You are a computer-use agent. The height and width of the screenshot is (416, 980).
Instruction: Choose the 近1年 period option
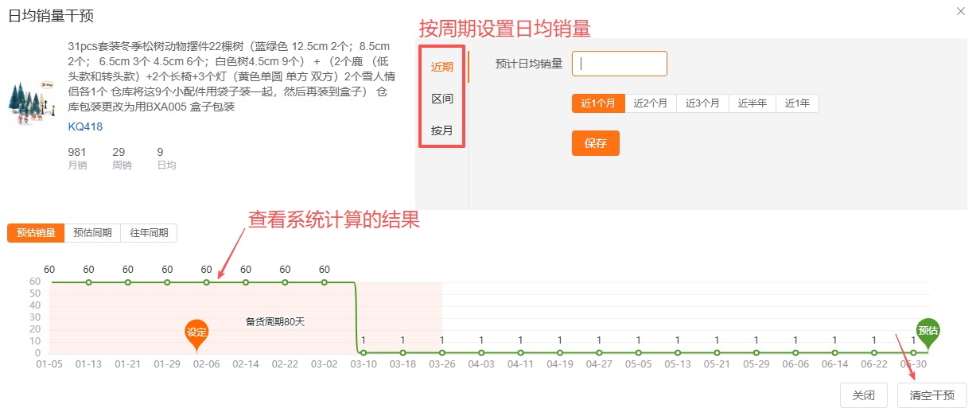tap(798, 103)
